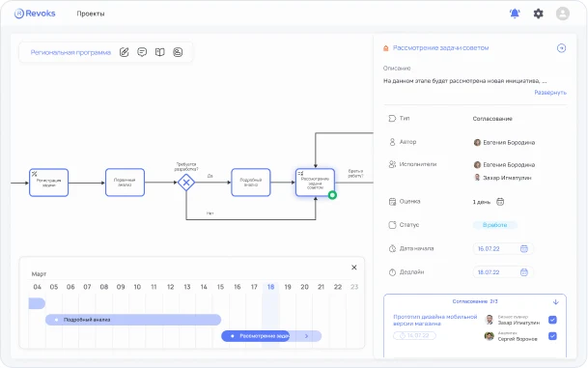Click the Сергей Воронов avatar

489,336
